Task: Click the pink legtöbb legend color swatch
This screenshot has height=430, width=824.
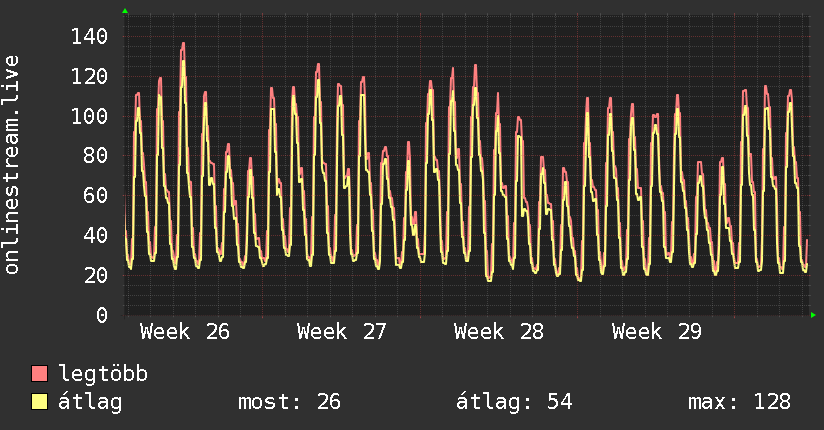Action: click(39, 373)
